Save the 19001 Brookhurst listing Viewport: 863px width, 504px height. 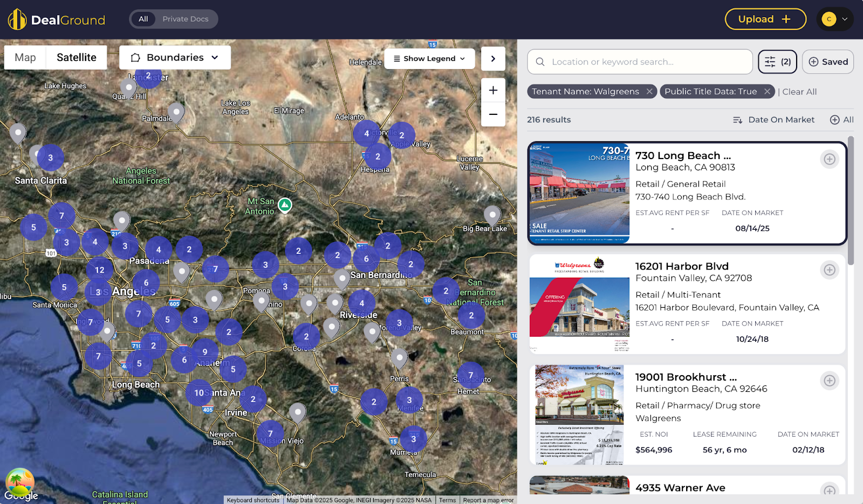click(830, 381)
